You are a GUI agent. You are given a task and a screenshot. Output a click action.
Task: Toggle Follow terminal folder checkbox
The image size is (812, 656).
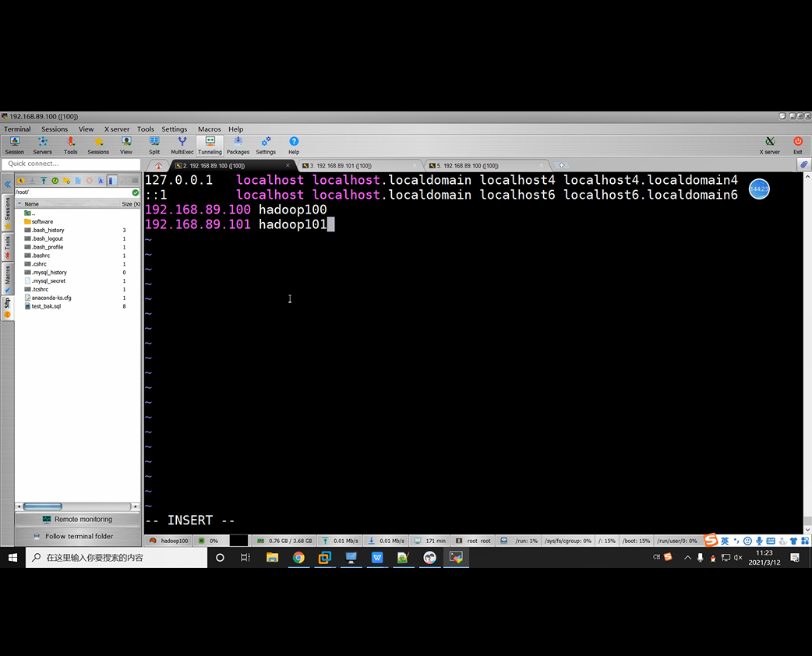pyautogui.click(x=37, y=536)
